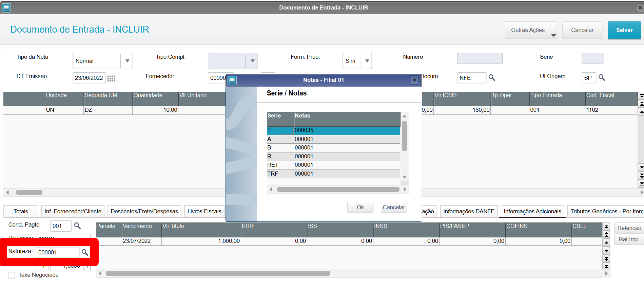Click the Vlr.ICMS cell 180,00

point(462,110)
